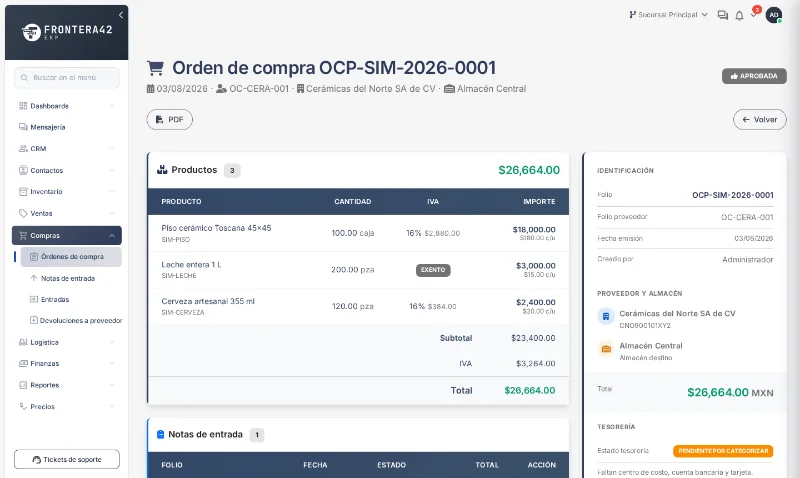Click the orange warehouse icon in side panel
800x478 pixels.
(x=606, y=349)
